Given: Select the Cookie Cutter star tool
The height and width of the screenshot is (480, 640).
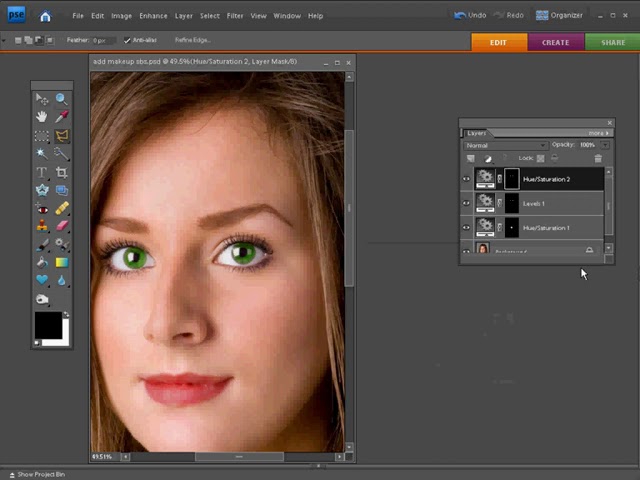Looking at the screenshot, I should pyautogui.click(x=42, y=190).
